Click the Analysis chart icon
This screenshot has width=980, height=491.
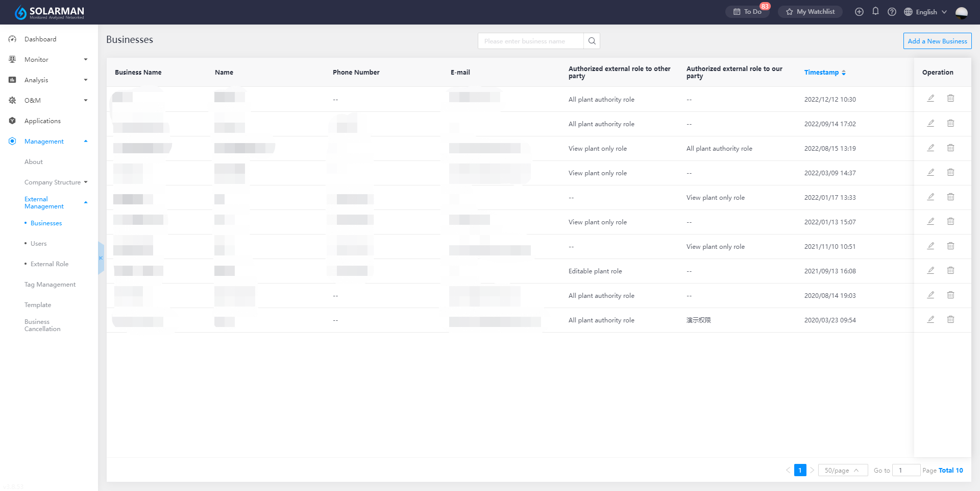pyautogui.click(x=12, y=80)
